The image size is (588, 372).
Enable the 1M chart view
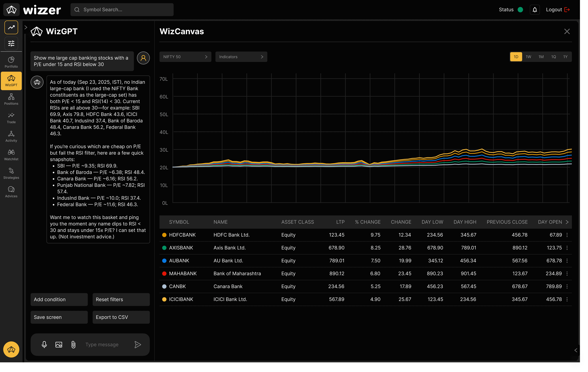(541, 56)
